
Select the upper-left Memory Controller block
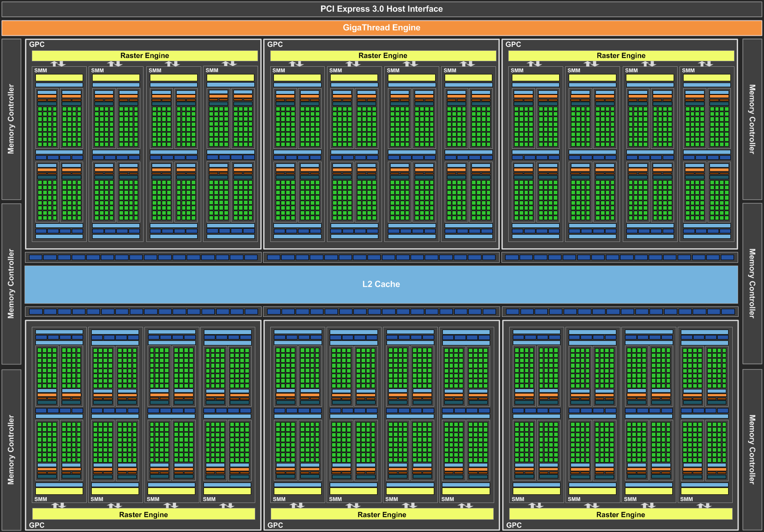(x=11, y=119)
